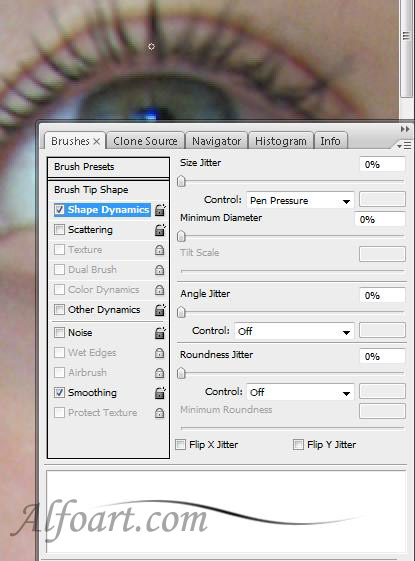This screenshot has width=415, height=561.
Task: Expand the Roundness Jitter Control dropdown
Action: (300, 392)
